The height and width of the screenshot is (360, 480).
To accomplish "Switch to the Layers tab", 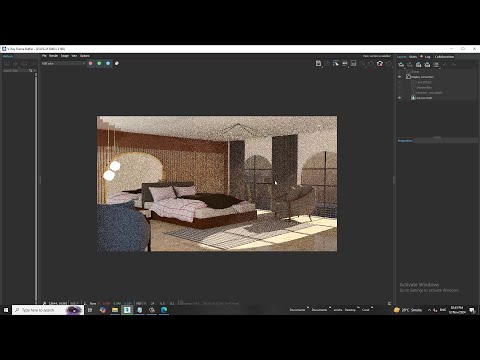I will [x=402, y=57].
